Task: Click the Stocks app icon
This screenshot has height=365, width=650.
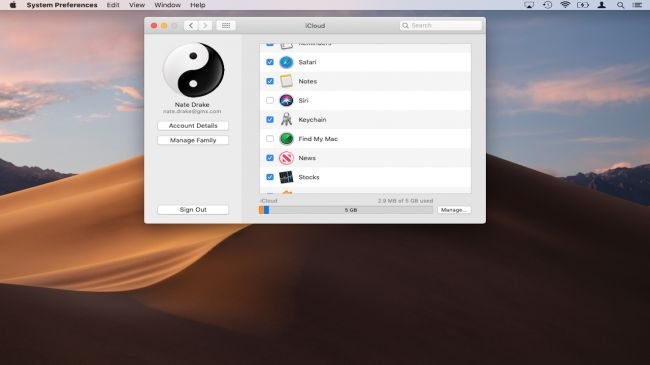Action: click(286, 177)
